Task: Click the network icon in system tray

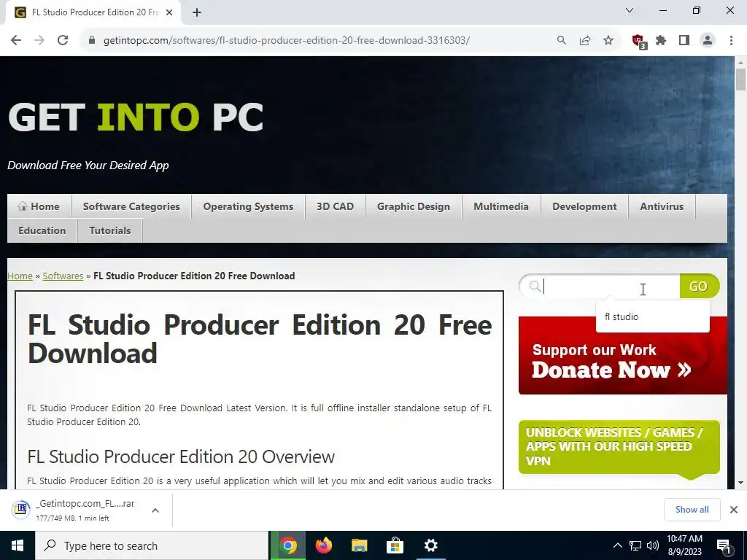Action: 635,545
